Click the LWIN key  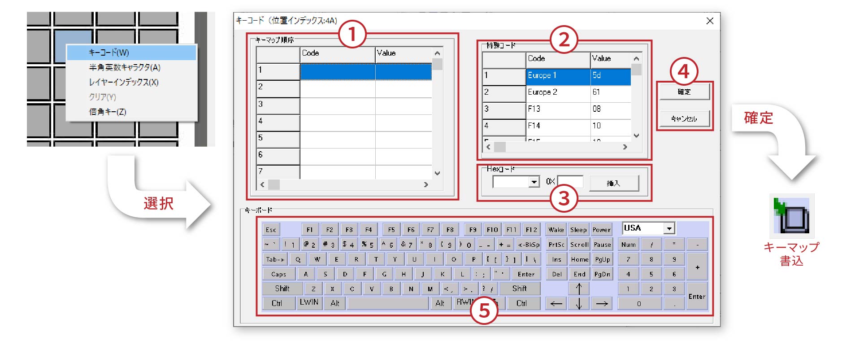(309, 302)
